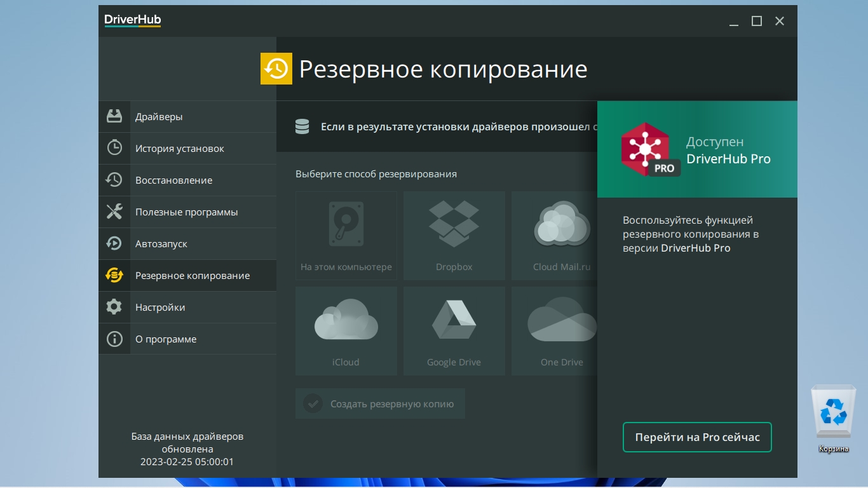Open Полезные программы section
868x488 pixels.
click(187, 212)
